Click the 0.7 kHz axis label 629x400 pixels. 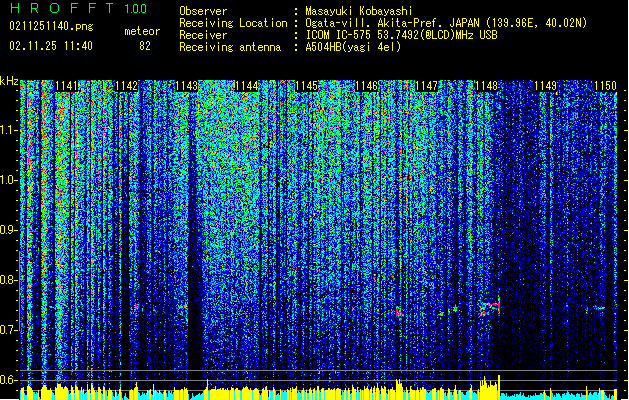point(9,330)
